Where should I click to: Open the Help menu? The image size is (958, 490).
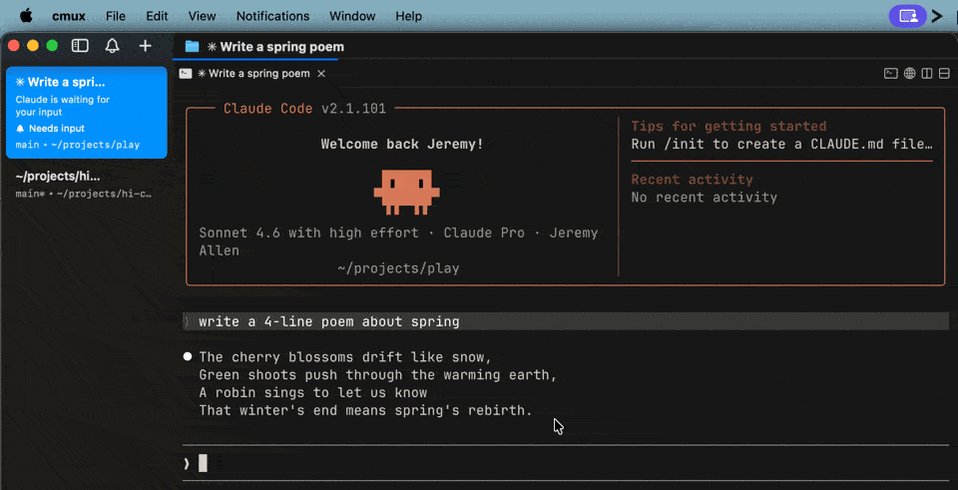pyautogui.click(x=409, y=16)
